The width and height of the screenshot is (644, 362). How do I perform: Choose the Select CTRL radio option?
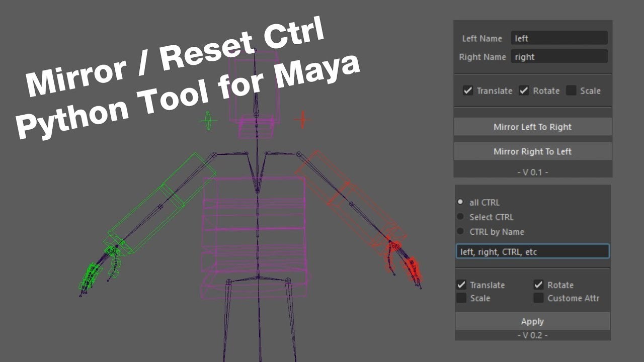[460, 217]
